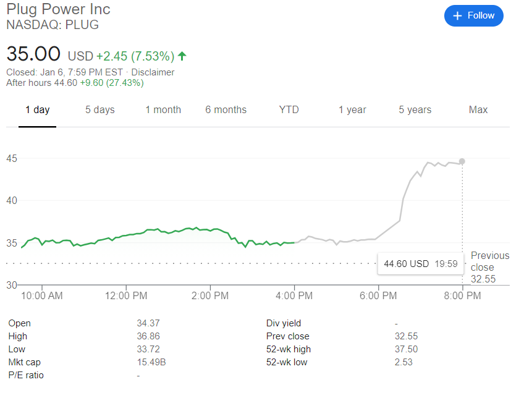Click the Mkt cap value 15.49B
Image resolution: width=532 pixels, height=403 pixels.
pyautogui.click(x=151, y=362)
